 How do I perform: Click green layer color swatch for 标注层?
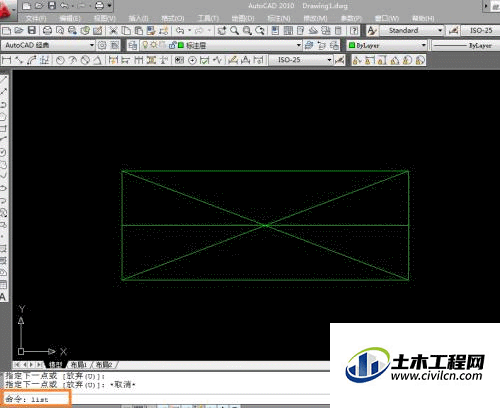(181, 45)
